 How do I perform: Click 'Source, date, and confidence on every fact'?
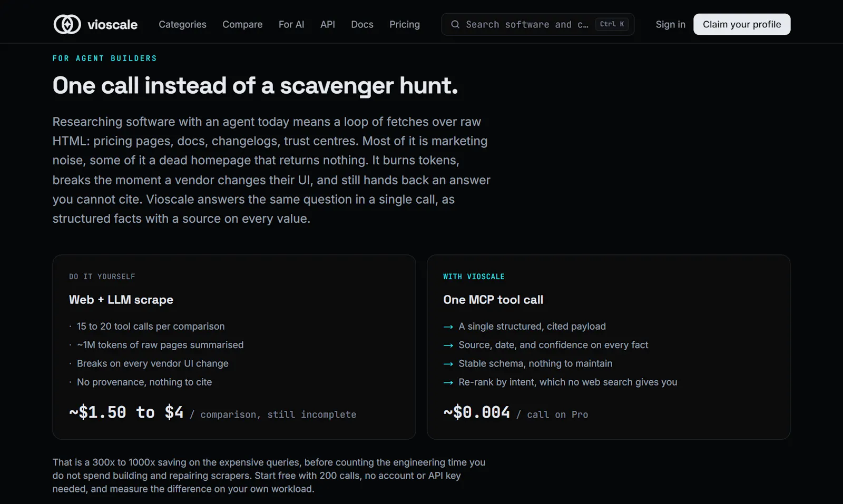553,345
